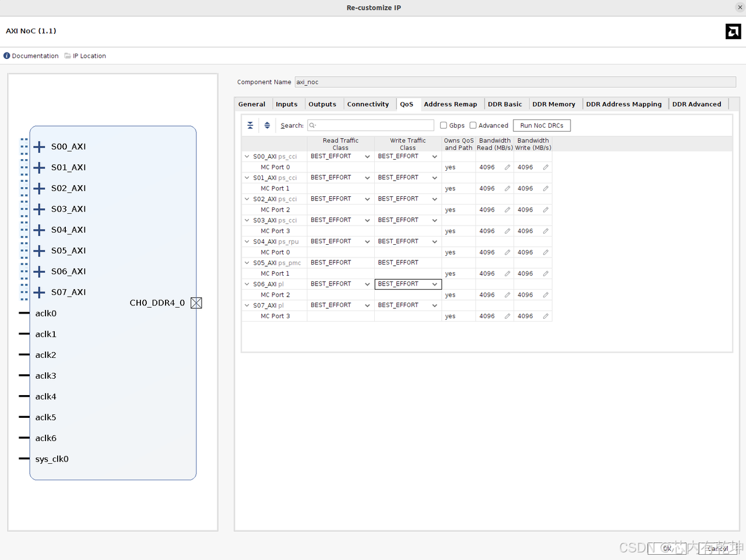The width and height of the screenshot is (746, 560).
Task: Enable the Gbps checkbox
Action: (x=444, y=125)
